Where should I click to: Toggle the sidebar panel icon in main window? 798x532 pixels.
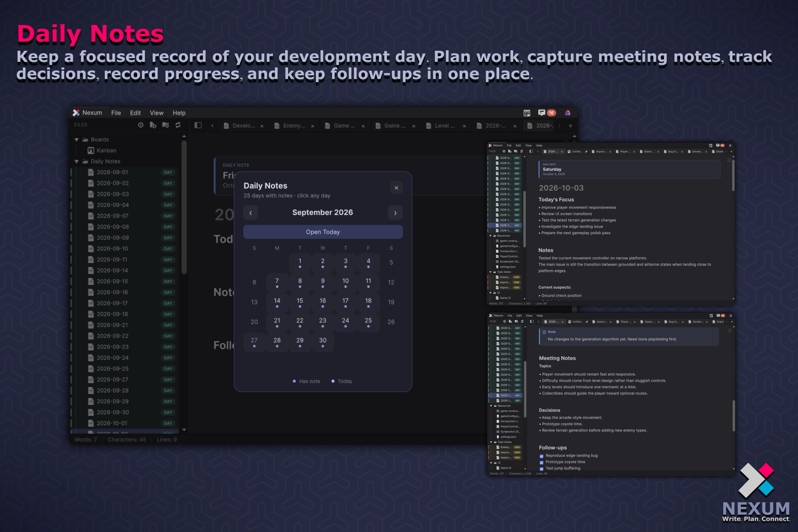tap(198, 126)
